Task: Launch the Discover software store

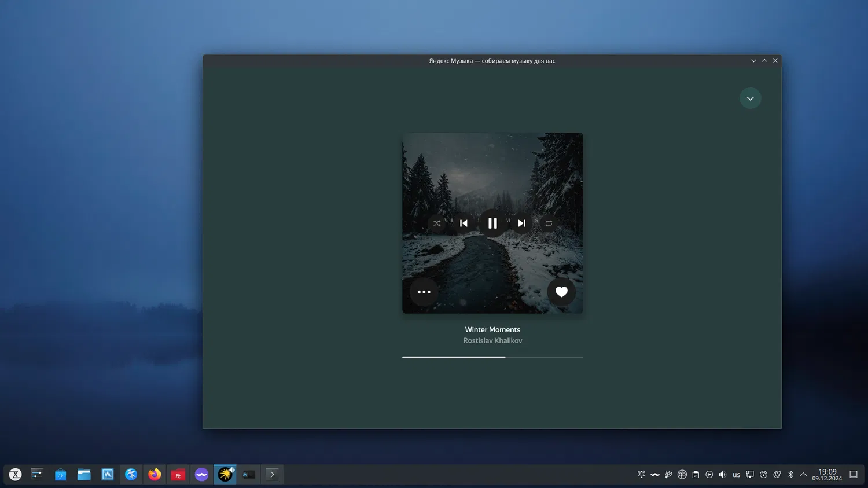Action: (x=61, y=475)
